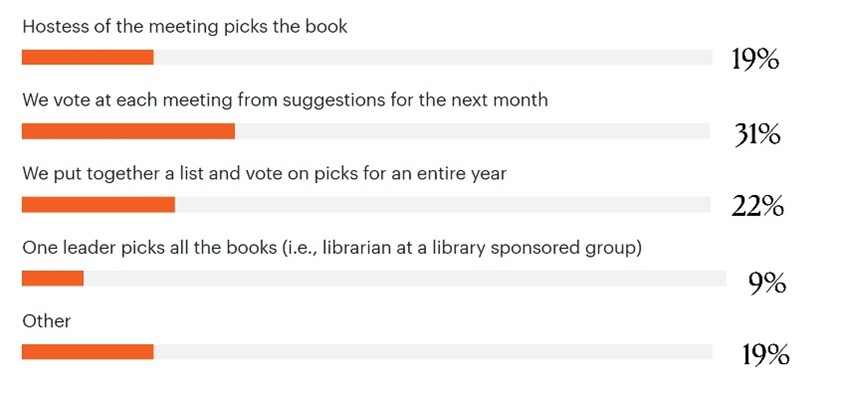The width and height of the screenshot is (844, 396).
Task: Click 'We vote at each meeting' option text
Action: (285, 100)
